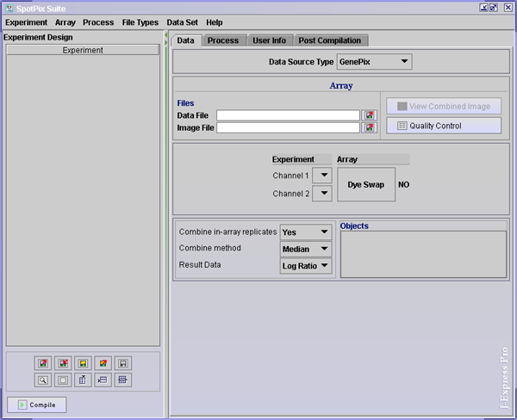Click inside the Image File text field
The height and width of the screenshot is (420, 517).
tap(288, 127)
